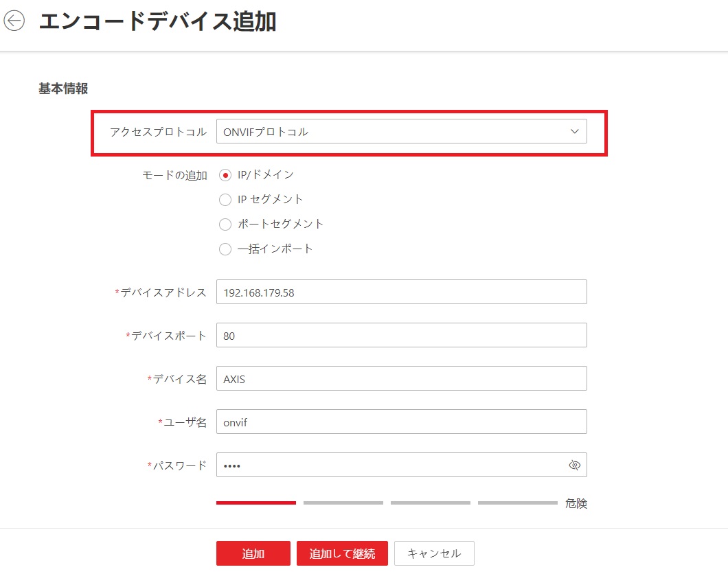Select 一括インポート radio button

click(x=225, y=249)
